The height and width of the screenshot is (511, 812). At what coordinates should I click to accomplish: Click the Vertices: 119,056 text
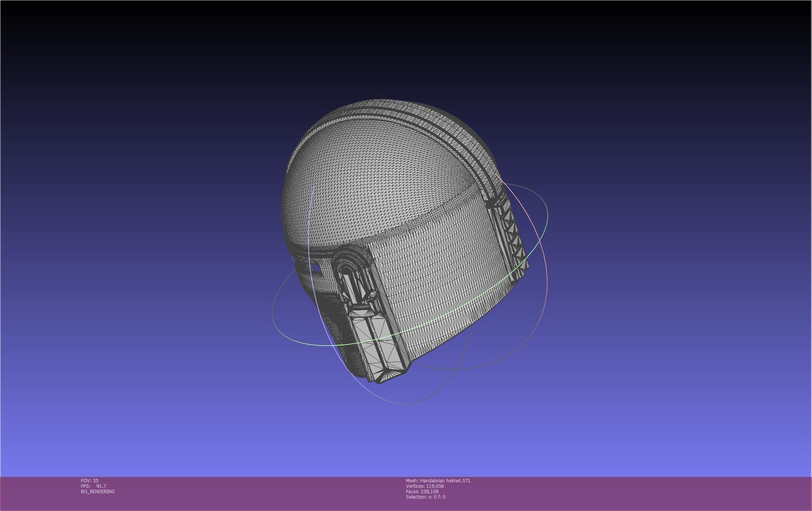425,486
